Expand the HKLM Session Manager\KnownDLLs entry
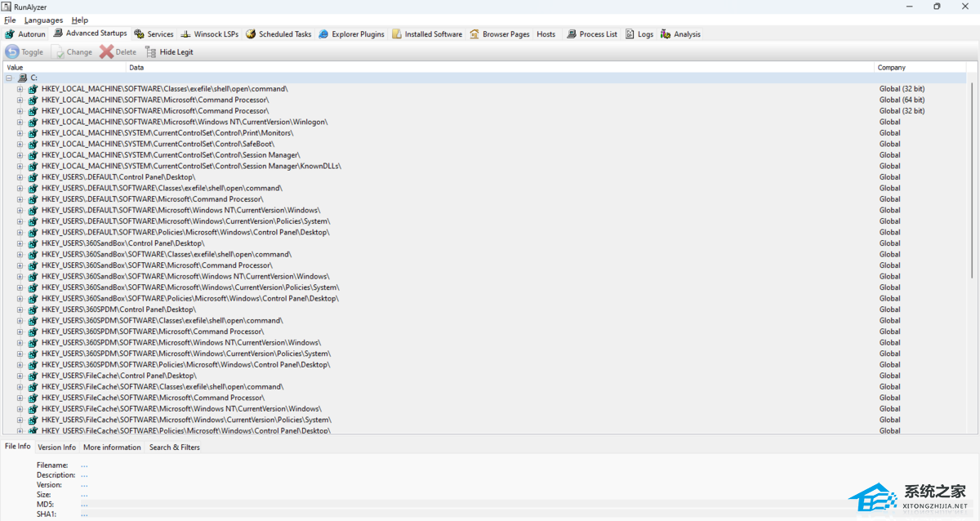This screenshot has width=980, height=521. pyautogui.click(x=20, y=166)
